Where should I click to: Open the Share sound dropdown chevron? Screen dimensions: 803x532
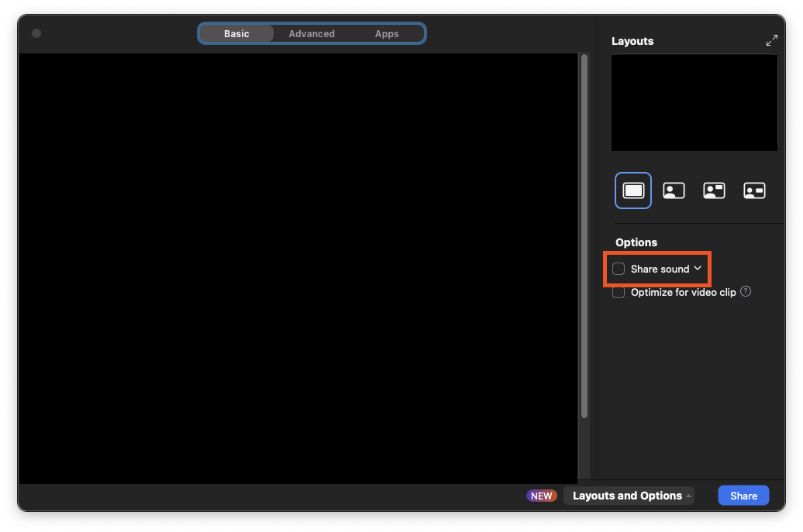point(698,268)
